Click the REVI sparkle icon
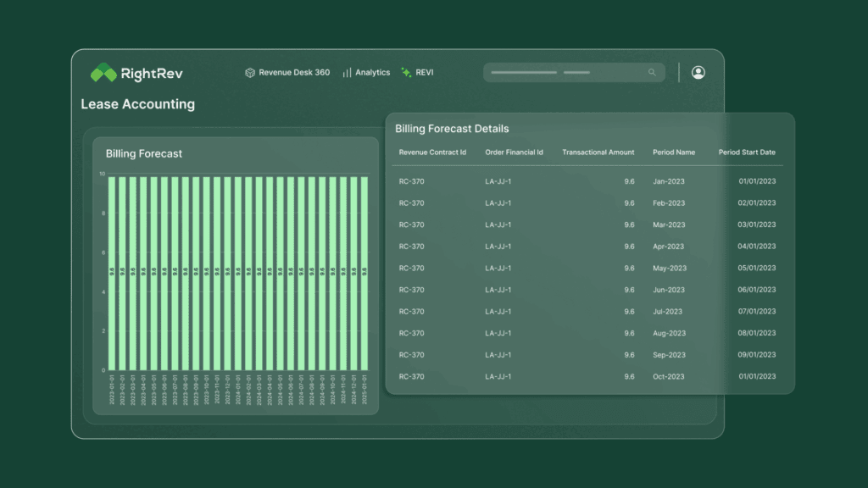 pos(406,73)
